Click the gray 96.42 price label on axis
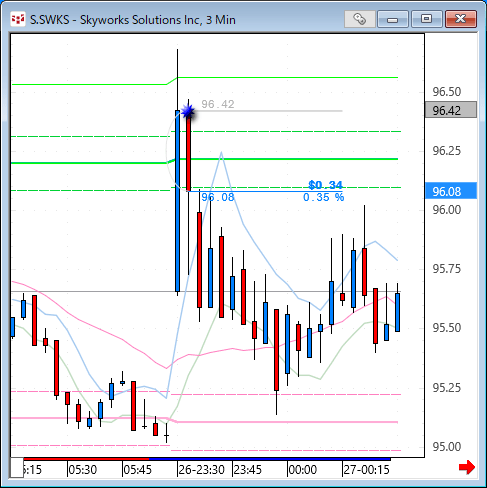This screenshot has height=488, width=487. [451, 110]
